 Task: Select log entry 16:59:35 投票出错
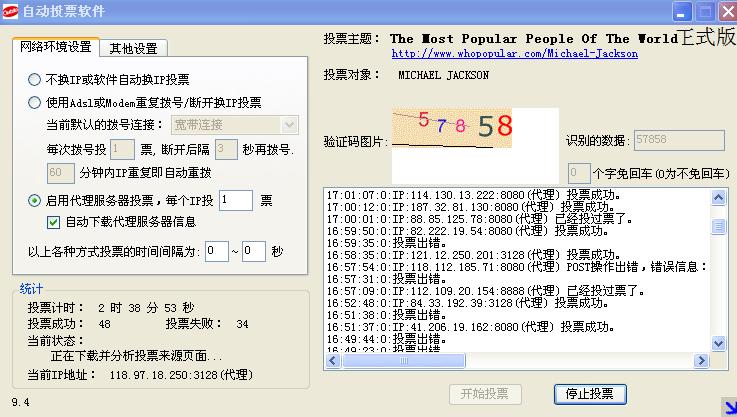point(386,243)
